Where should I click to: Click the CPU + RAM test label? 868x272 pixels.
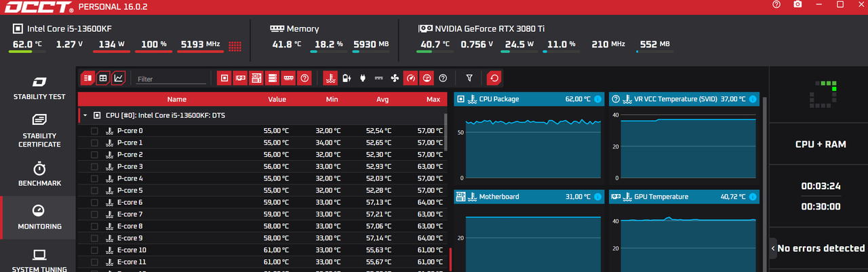[x=821, y=144]
